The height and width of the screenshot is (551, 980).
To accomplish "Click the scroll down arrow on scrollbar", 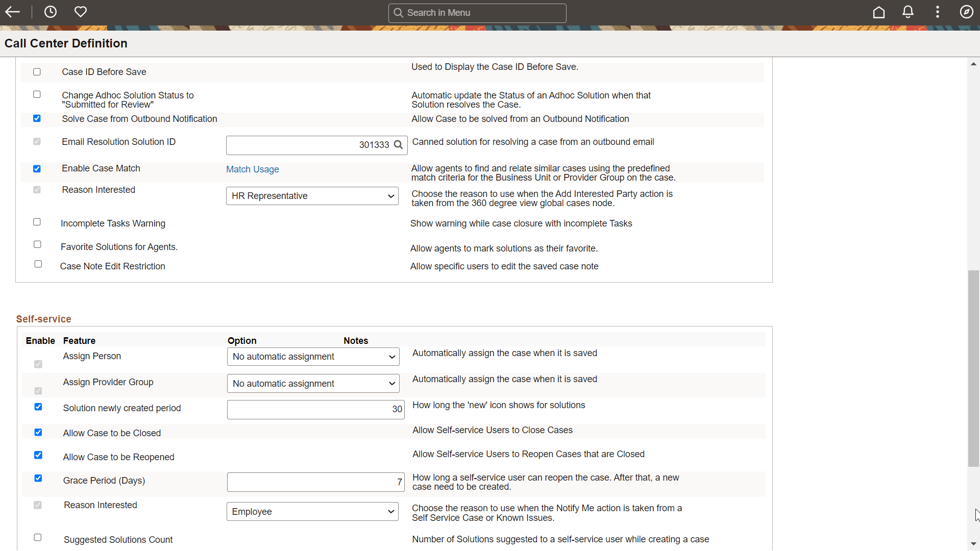I will pyautogui.click(x=973, y=544).
